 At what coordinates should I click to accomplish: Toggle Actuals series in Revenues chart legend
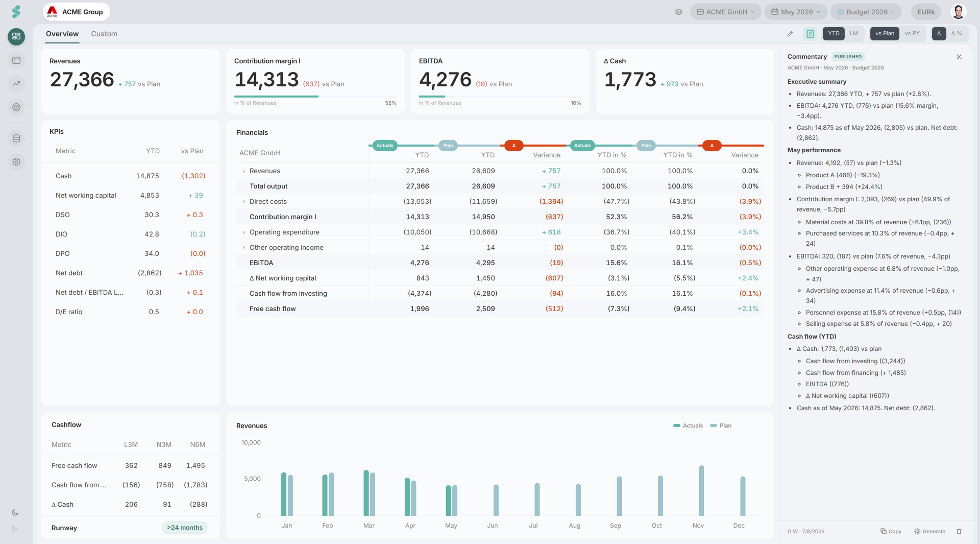688,425
